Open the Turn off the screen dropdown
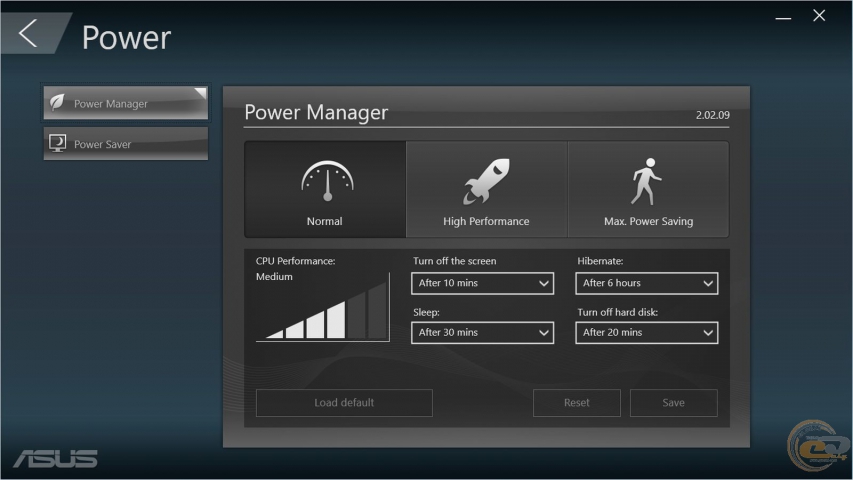The height and width of the screenshot is (480, 853). click(483, 284)
